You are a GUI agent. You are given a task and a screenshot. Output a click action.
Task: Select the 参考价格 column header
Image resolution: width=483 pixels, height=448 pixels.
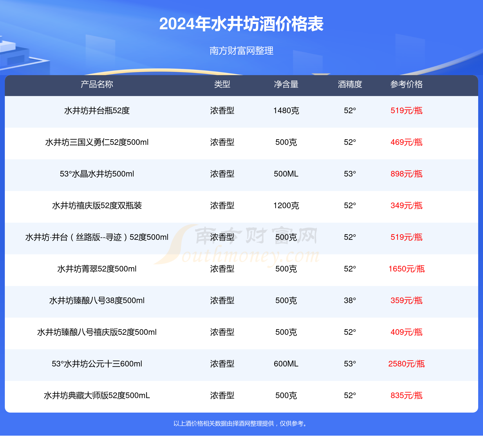407,84
